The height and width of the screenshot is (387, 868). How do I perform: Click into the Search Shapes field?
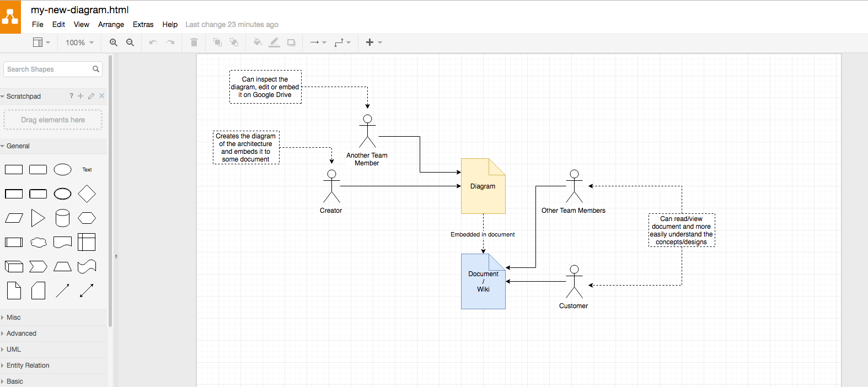point(49,69)
